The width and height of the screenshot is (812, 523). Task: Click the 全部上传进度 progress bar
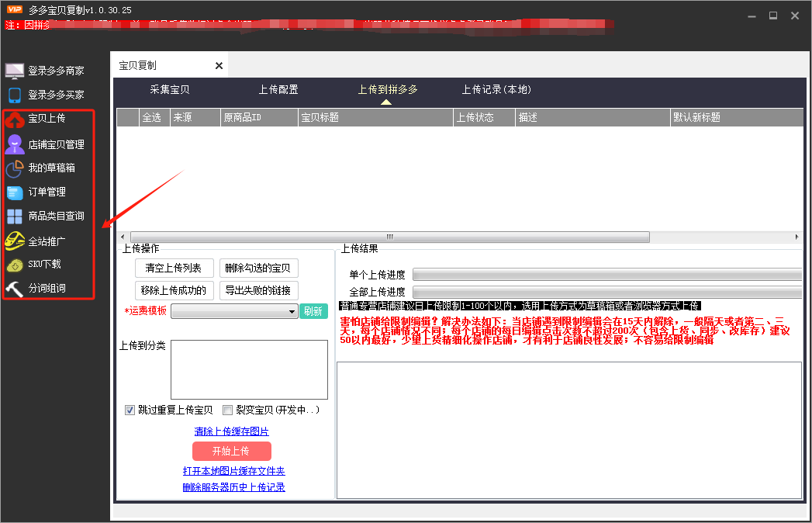(607, 292)
